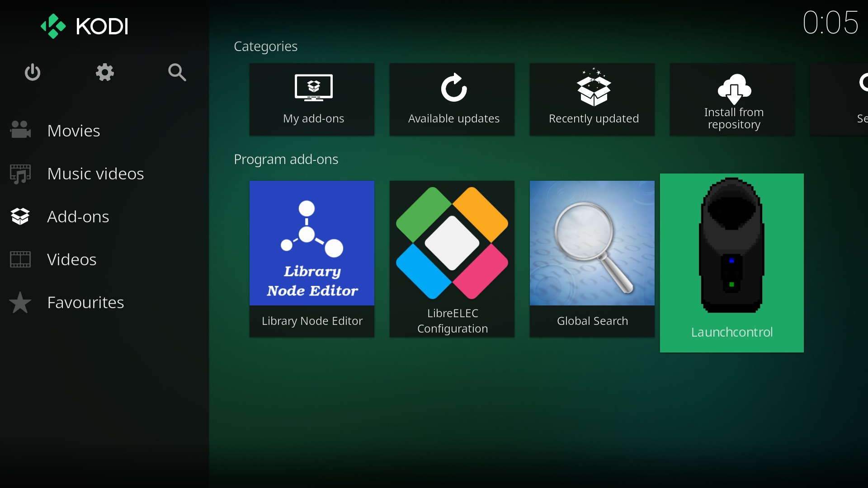
Task: Select Music videos in sidebar
Action: [x=95, y=174]
